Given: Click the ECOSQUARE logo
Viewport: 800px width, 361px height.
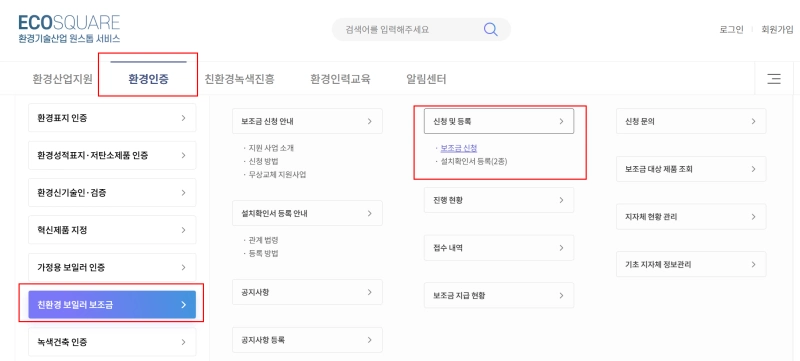Looking at the screenshot, I should (x=69, y=29).
